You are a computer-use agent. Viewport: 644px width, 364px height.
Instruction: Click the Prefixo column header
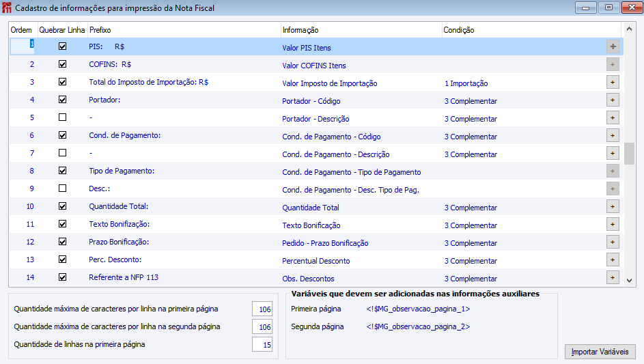coord(184,30)
